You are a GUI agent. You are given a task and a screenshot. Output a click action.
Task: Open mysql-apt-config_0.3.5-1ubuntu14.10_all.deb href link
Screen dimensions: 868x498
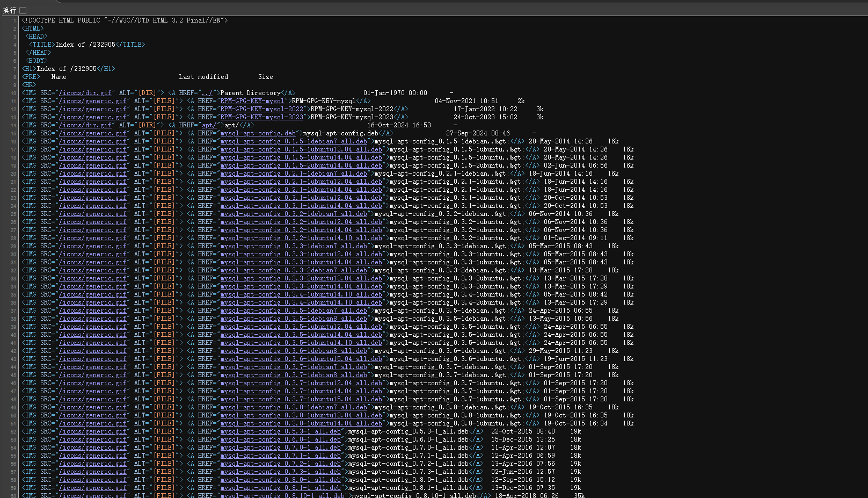point(301,343)
